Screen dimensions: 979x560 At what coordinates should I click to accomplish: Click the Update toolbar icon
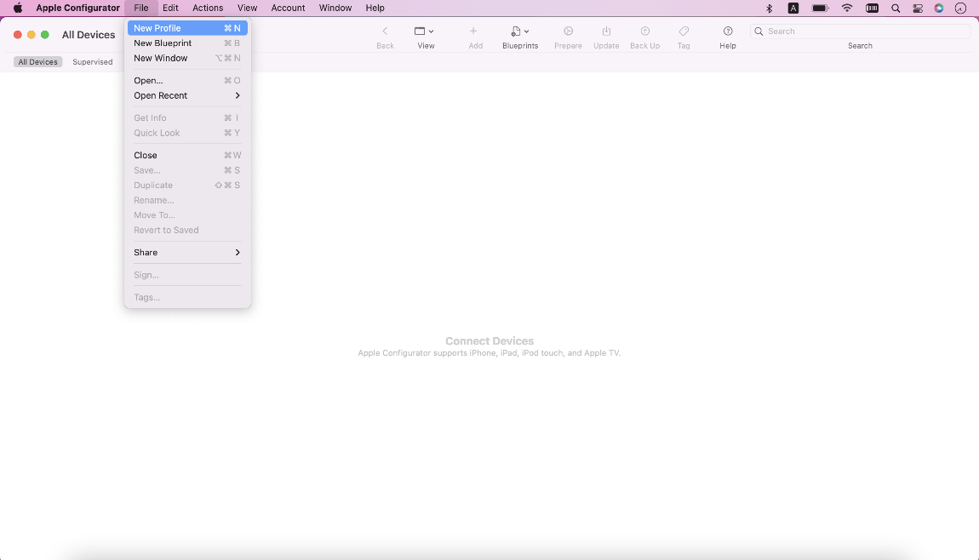coord(606,31)
